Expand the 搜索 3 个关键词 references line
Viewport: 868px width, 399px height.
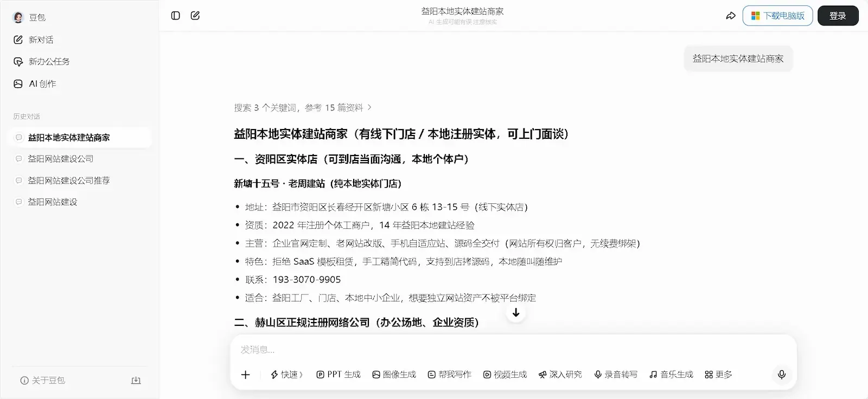303,107
